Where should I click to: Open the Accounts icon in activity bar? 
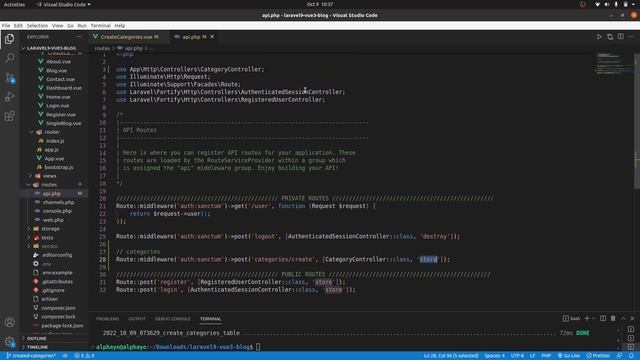click(9, 322)
